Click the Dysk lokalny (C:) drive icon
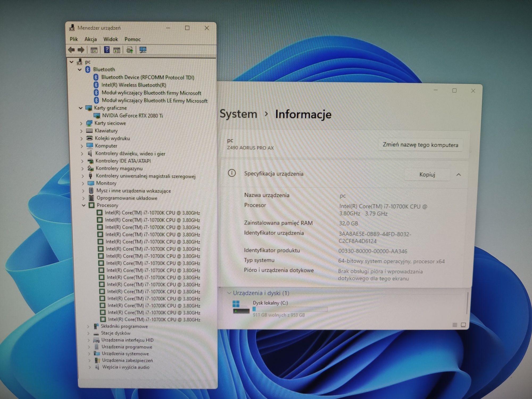Viewport: 532px width, 399px height. click(241, 307)
